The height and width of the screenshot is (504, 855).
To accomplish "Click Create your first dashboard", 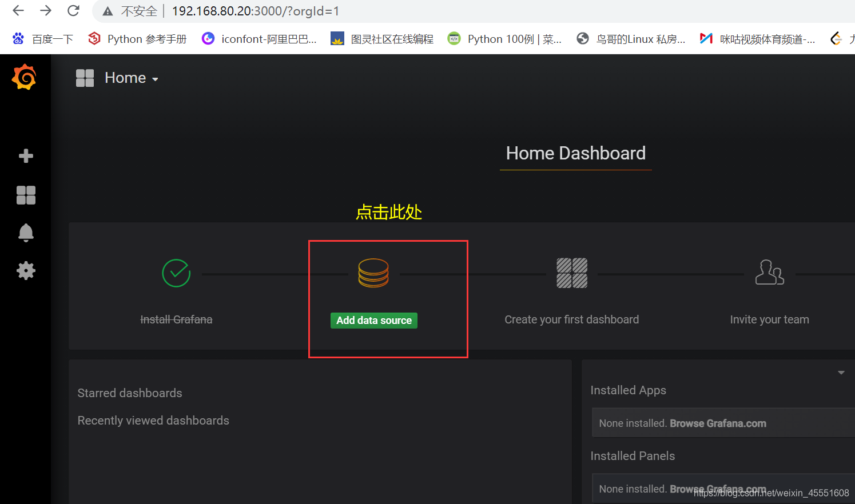I will point(572,319).
